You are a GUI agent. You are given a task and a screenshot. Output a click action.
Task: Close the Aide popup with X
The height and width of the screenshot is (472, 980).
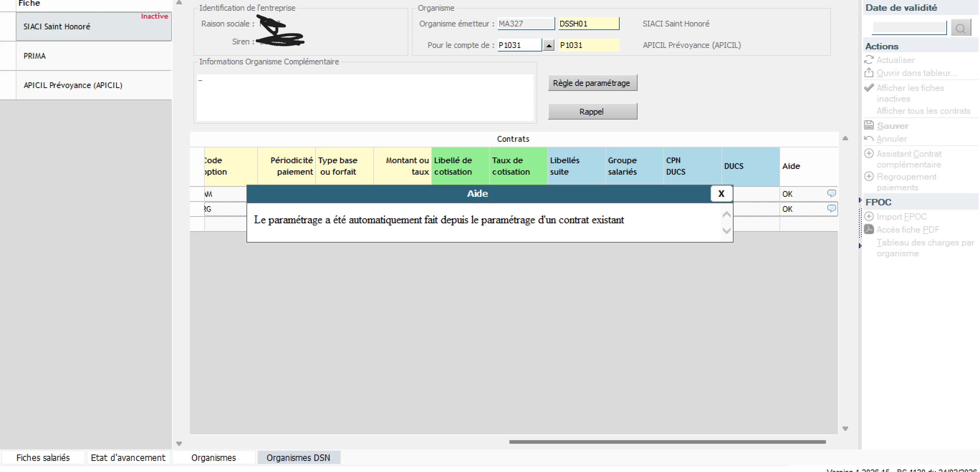click(x=721, y=194)
